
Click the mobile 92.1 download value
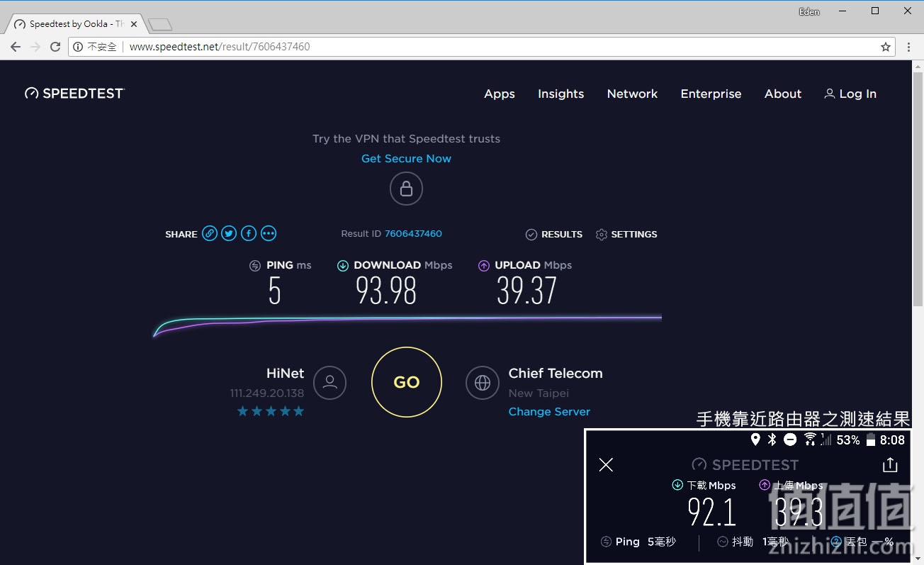tap(712, 512)
